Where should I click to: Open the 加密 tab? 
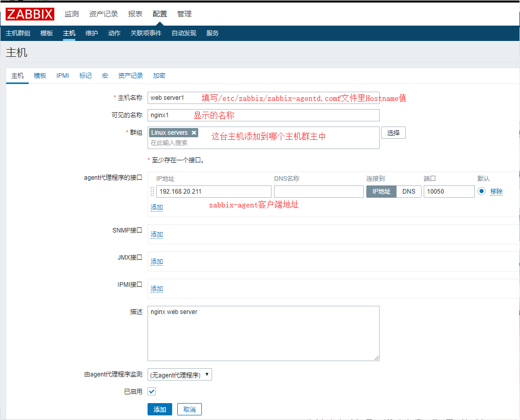159,76
